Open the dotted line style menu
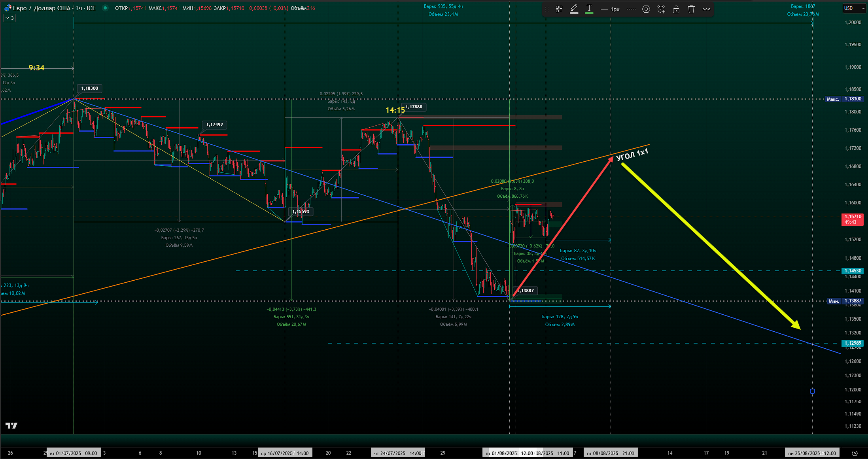Screen dimensions: 868x459 [632, 9]
